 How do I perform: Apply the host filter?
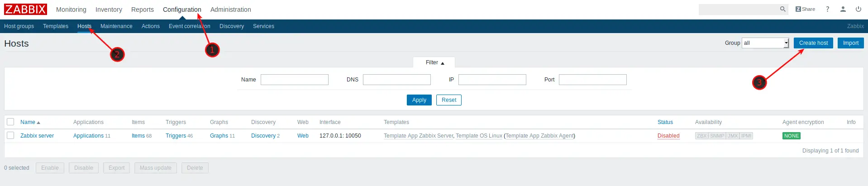(x=419, y=100)
